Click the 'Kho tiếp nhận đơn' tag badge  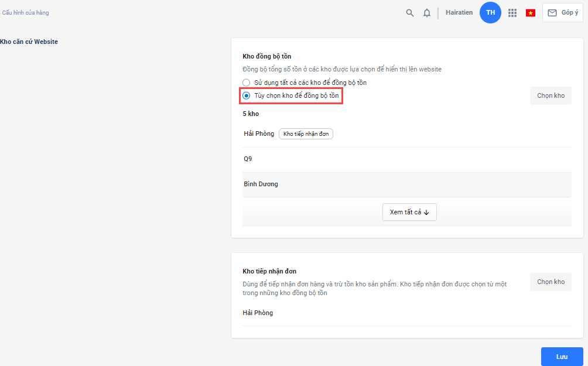point(306,134)
